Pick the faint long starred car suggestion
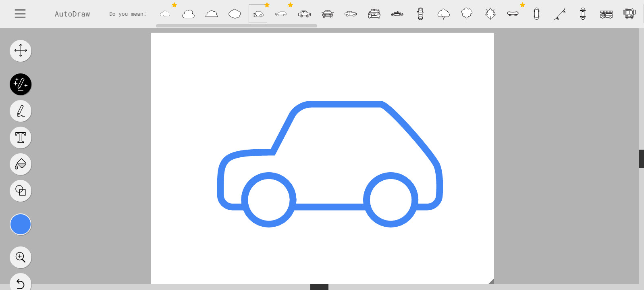This screenshot has height=290, width=644. click(281, 14)
